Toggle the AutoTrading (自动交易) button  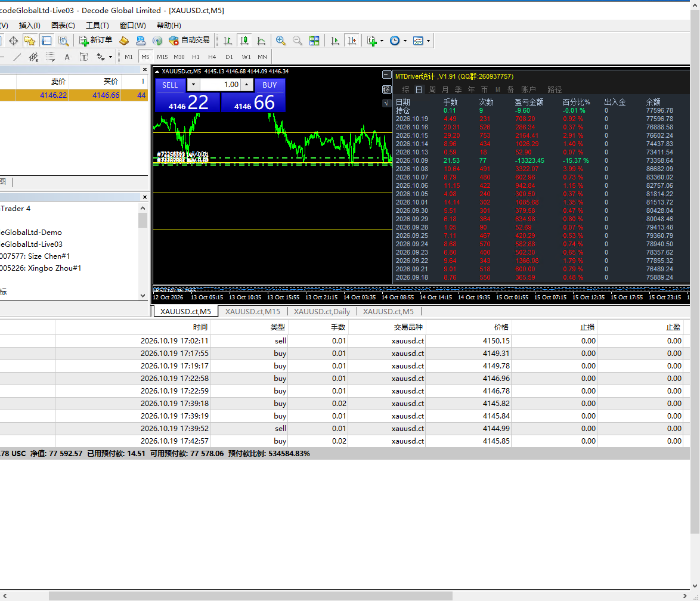189,41
